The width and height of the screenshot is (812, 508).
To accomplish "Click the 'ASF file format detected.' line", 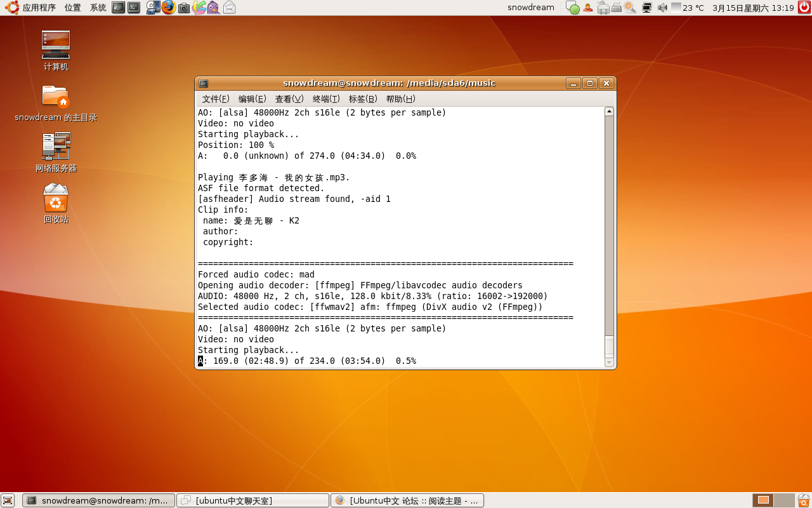I will (261, 188).
